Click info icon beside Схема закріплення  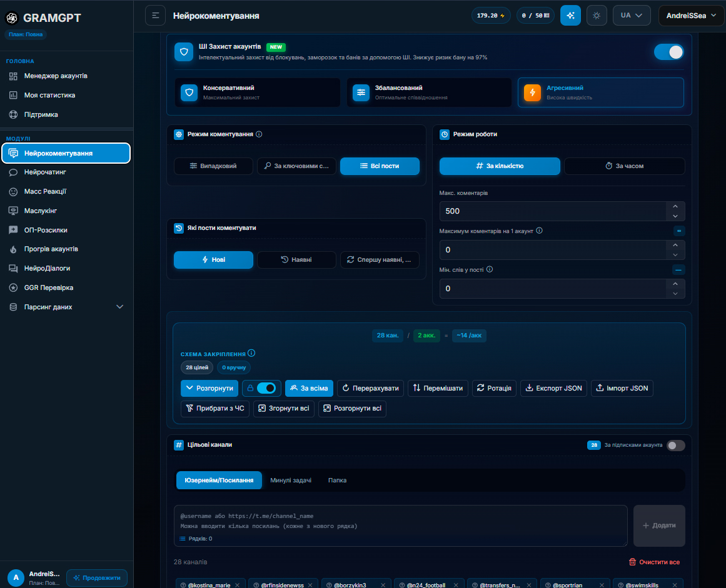pos(251,353)
